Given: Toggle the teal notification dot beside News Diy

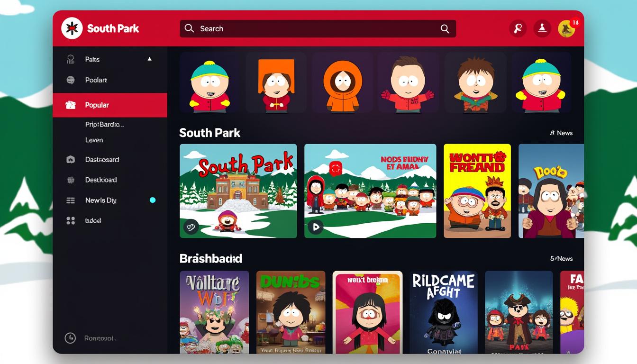Looking at the screenshot, I should pos(152,200).
